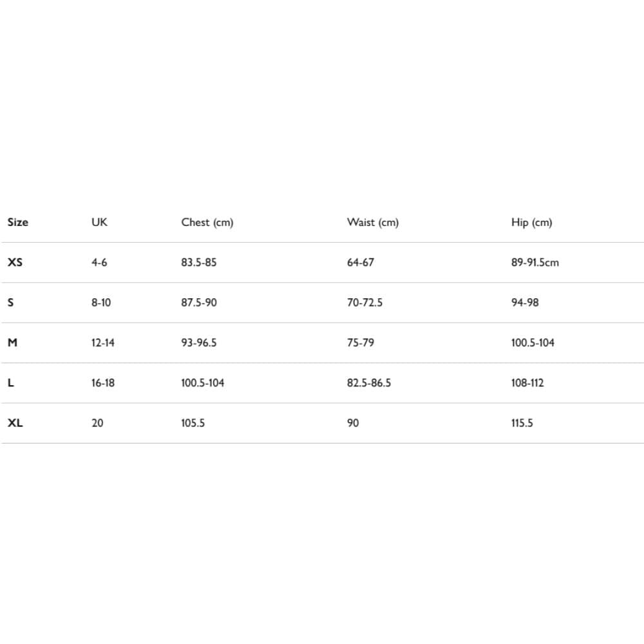644x644 pixels.
Task: Click hip value 115.5 in XL row
Action: point(522,423)
